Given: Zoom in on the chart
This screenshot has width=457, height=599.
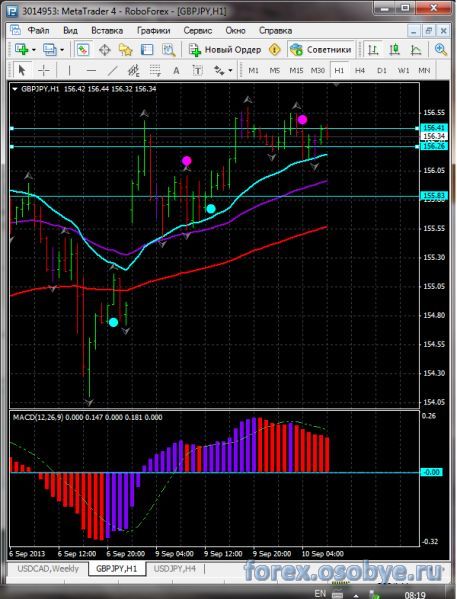Looking at the screenshot, I should (x=441, y=50).
